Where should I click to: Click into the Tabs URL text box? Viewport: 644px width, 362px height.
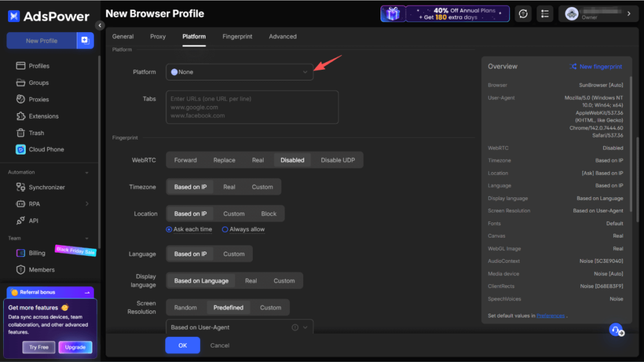coord(252,107)
